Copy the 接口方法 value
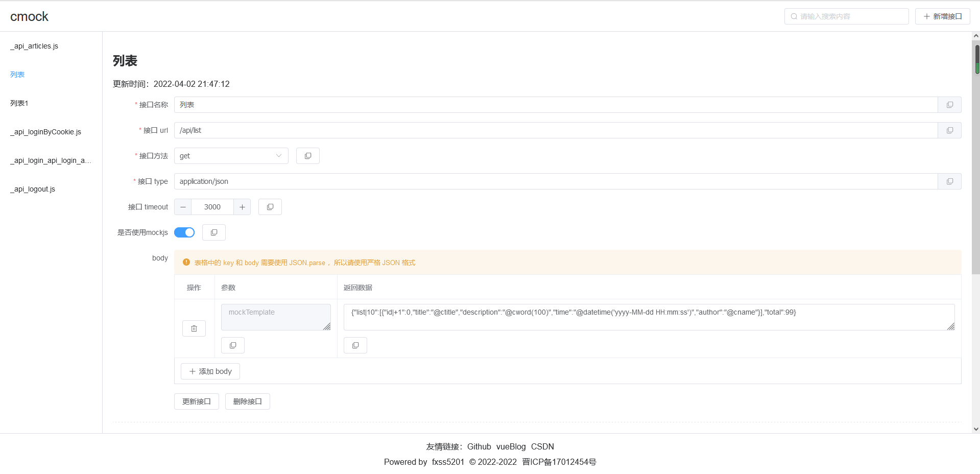The image size is (980, 474). click(308, 156)
